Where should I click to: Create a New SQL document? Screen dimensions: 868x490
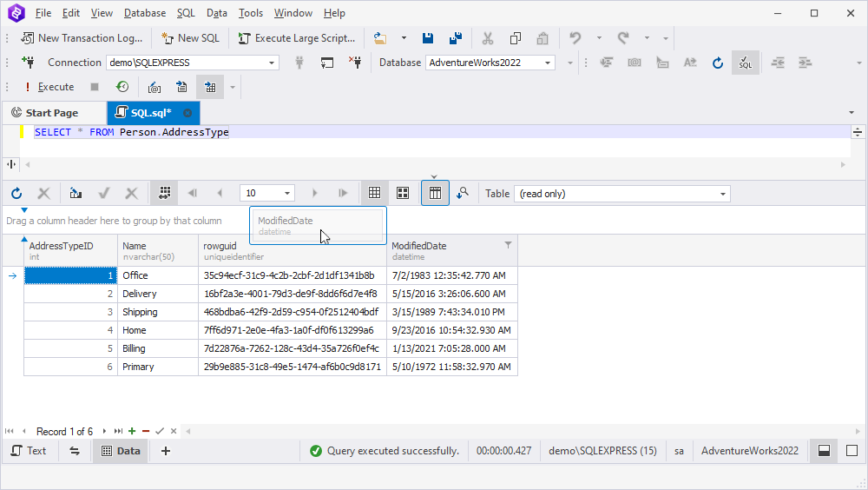[190, 38]
